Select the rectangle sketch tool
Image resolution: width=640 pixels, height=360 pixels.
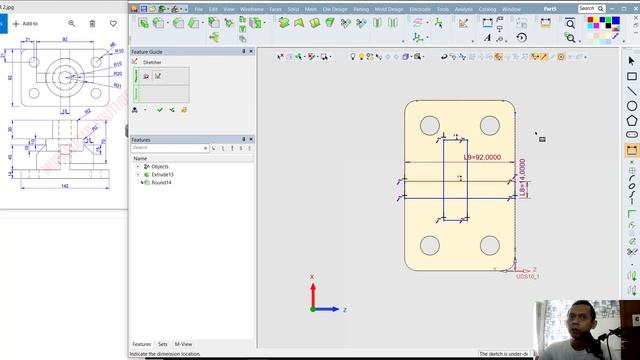pyautogui.click(x=631, y=76)
